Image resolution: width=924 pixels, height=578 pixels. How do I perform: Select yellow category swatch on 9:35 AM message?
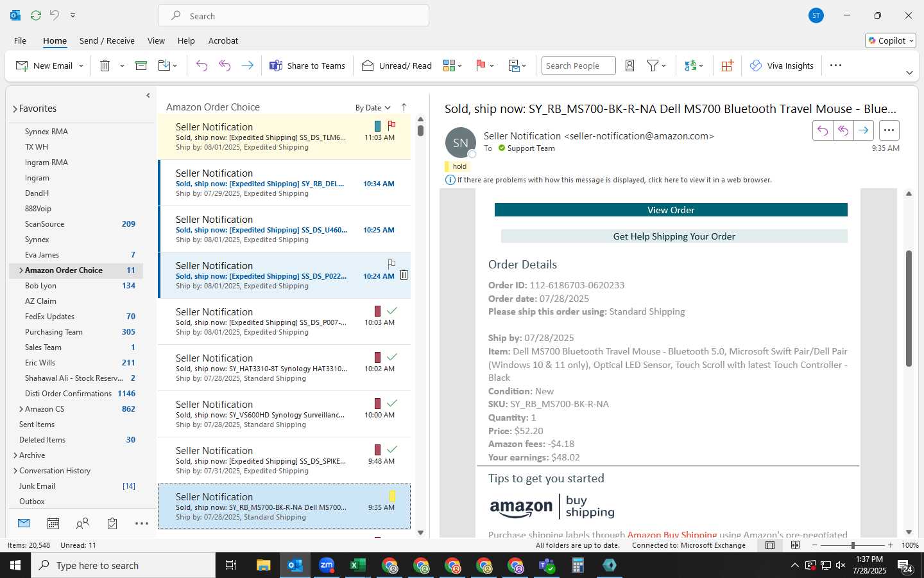392,496
